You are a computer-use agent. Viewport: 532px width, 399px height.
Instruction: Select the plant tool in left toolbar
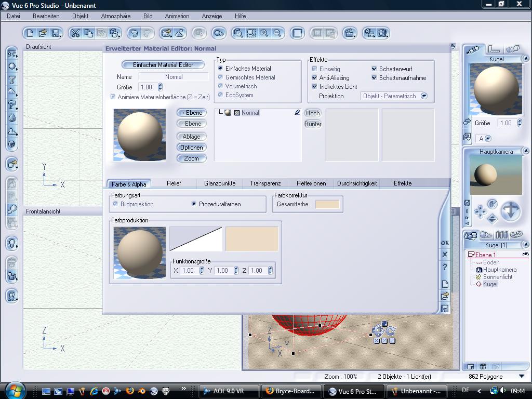(12, 105)
